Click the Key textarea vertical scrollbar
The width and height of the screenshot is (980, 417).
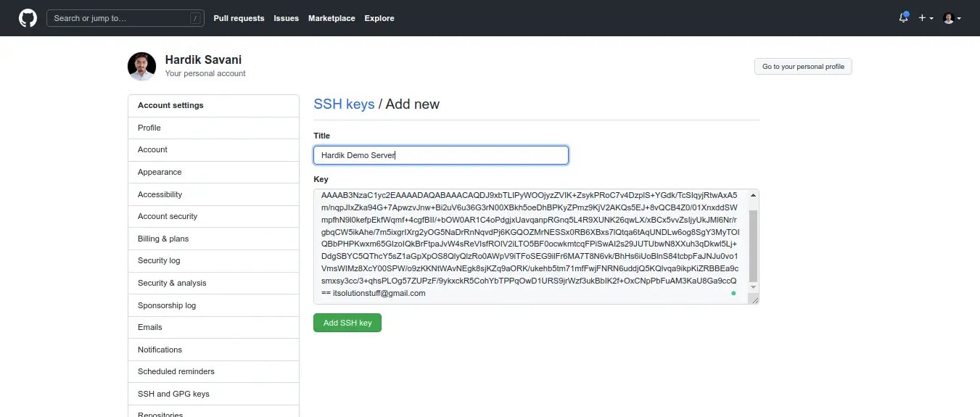[753, 247]
